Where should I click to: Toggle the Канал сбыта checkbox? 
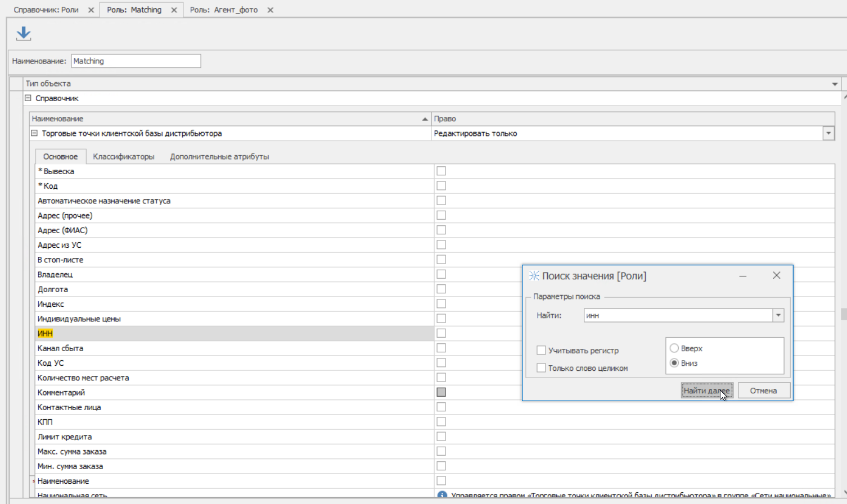coord(441,348)
